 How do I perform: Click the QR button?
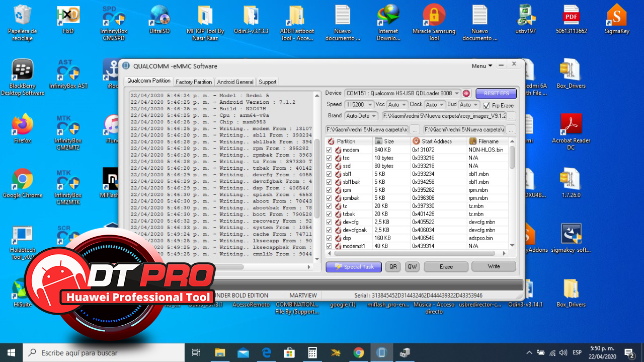tap(392, 267)
